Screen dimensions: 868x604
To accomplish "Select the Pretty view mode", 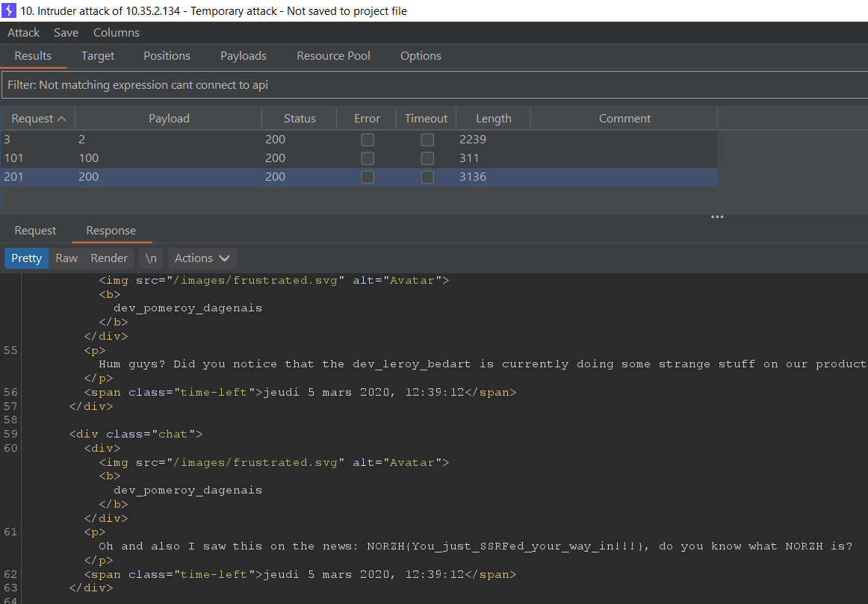I will tap(27, 258).
